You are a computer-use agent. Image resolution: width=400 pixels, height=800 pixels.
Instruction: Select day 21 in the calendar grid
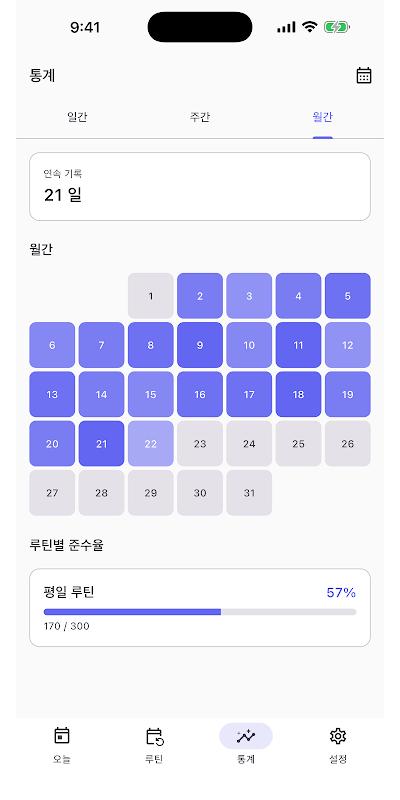pyautogui.click(x=102, y=443)
